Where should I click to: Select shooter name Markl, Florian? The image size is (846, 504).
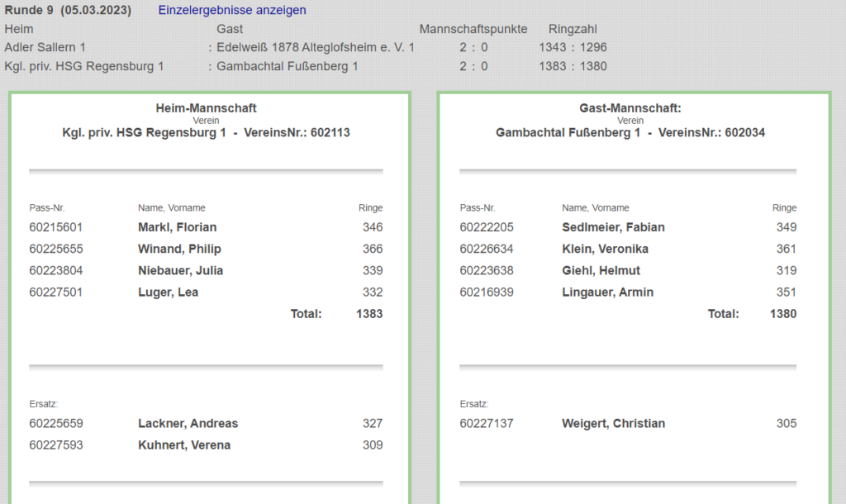coord(177,227)
